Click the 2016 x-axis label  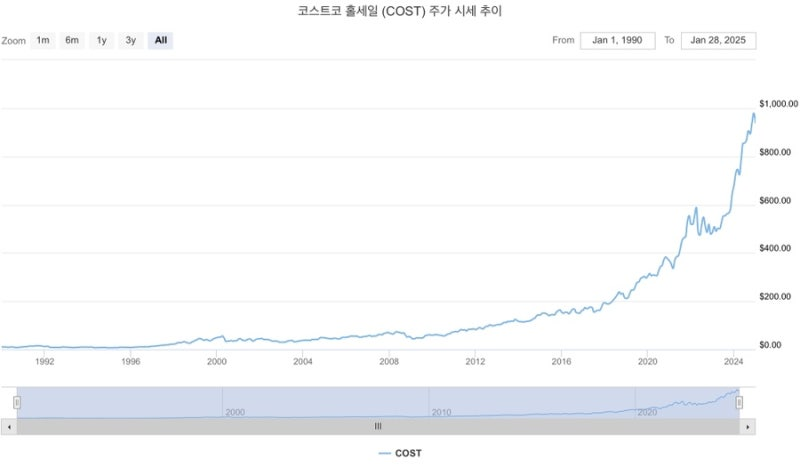561,361
